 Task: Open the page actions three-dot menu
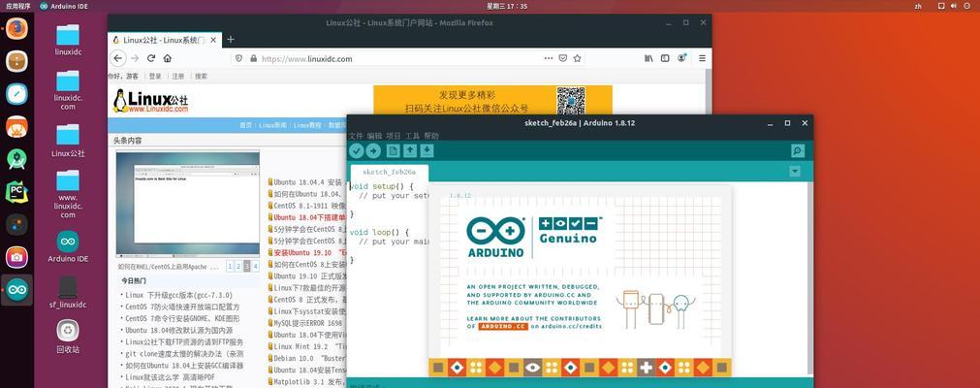[x=548, y=58]
